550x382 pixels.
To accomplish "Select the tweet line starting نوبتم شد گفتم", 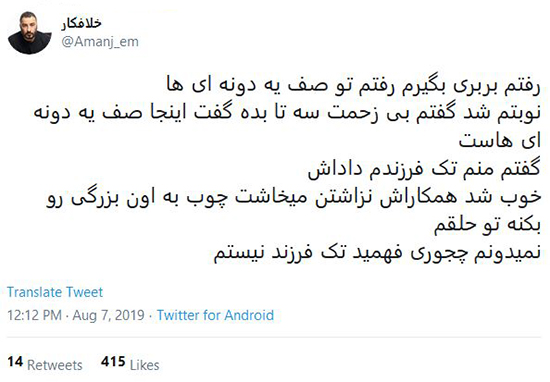I will click(x=287, y=113).
